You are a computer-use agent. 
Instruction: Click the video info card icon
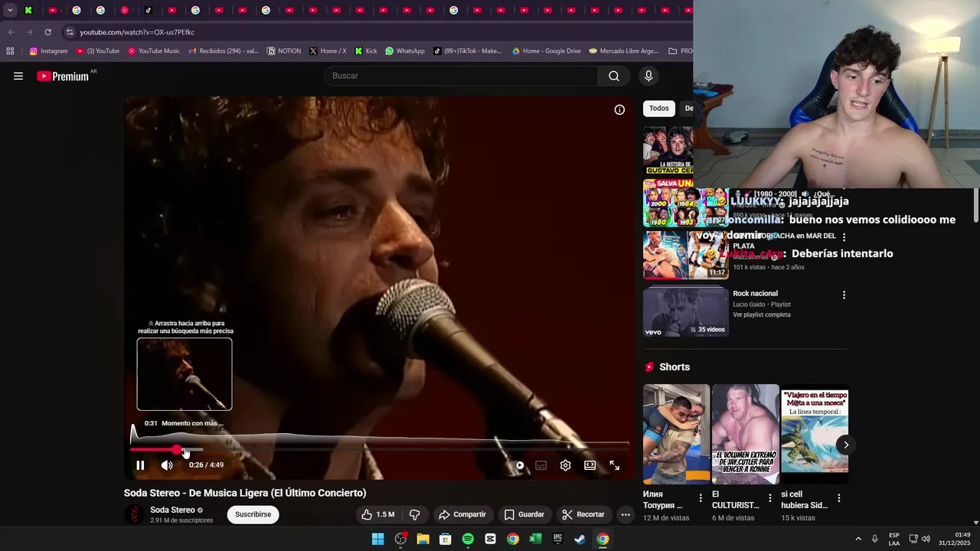coord(619,110)
